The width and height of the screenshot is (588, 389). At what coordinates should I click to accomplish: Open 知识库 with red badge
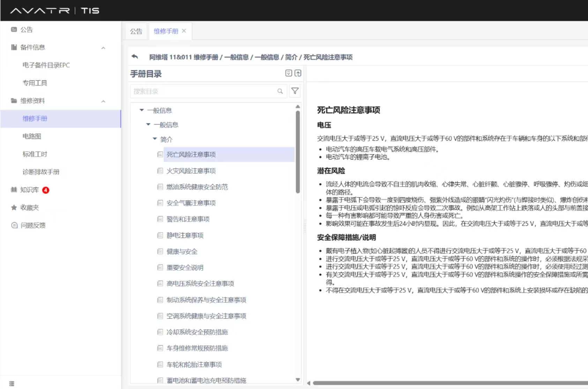point(30,190)
